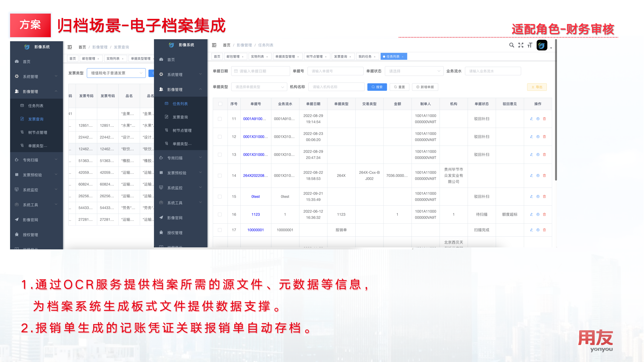644x362 pixels.
Task: Click the hamburger menu collapse icon beside 首页 breadcrumb
Action: click(x=214, y=45)
